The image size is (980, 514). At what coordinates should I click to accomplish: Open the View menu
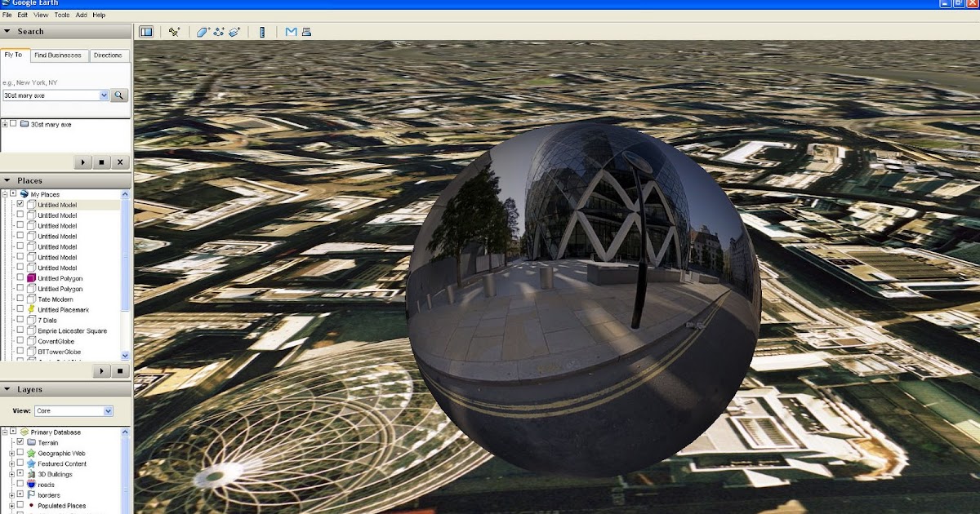point(41,16)
